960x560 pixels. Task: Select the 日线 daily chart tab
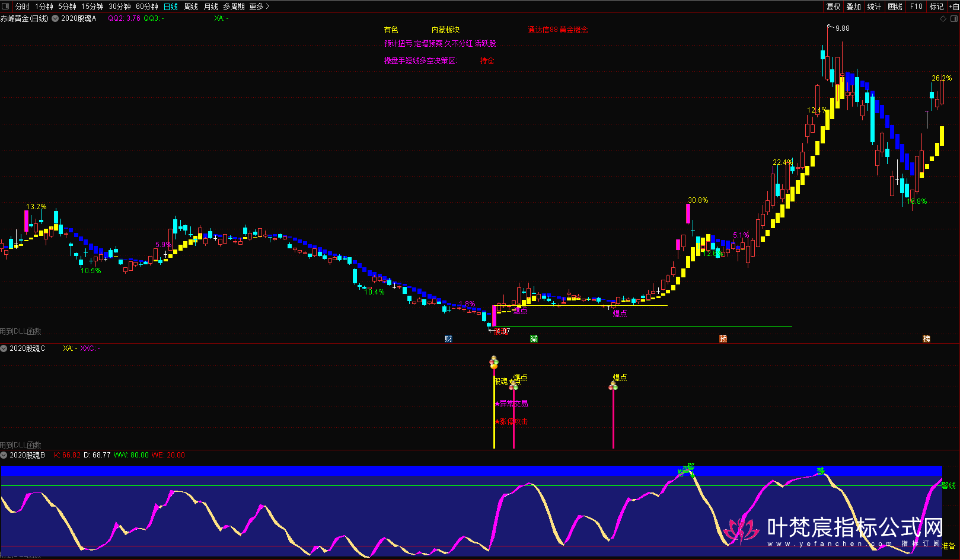point(171,7)
